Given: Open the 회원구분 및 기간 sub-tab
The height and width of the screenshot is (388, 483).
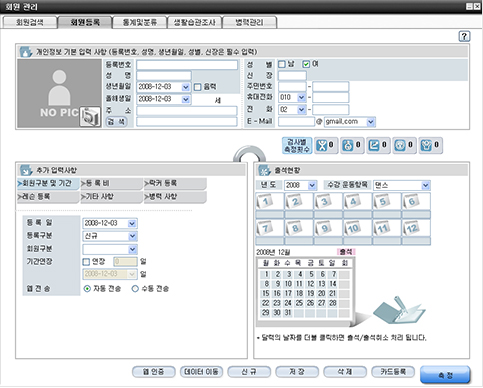Looking at the screenshot, I should pyautogui.click(x=48, y=184).
